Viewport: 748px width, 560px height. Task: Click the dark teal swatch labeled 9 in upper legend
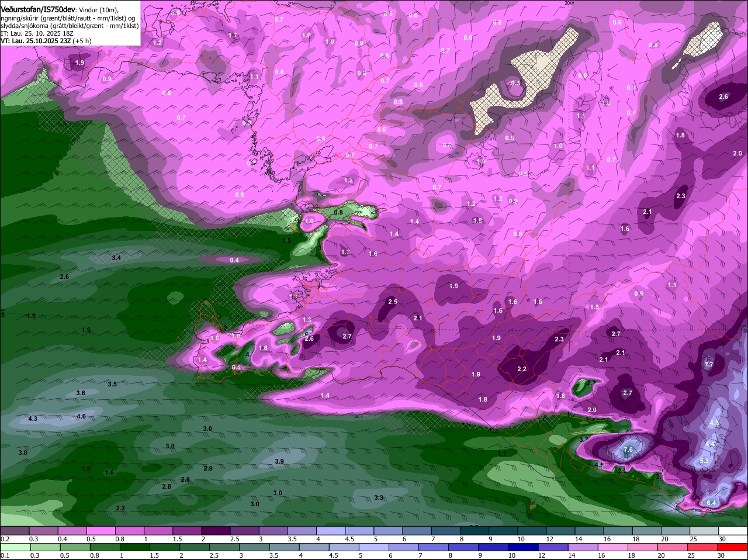(x=503, y=531)
